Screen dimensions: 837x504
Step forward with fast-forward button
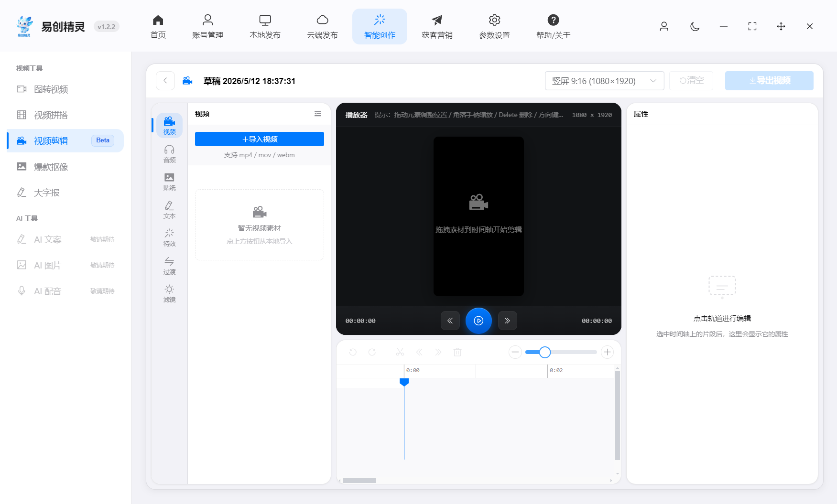click(507, 321)
